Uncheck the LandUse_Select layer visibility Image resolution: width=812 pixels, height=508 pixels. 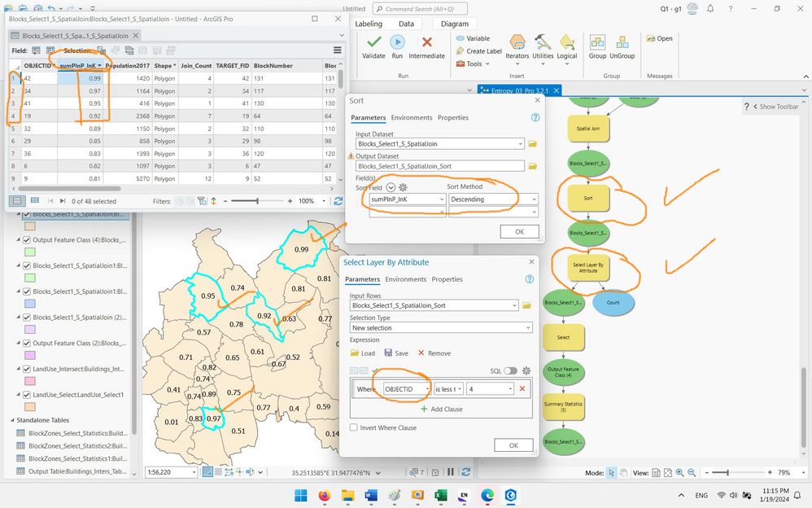point(26,395)
